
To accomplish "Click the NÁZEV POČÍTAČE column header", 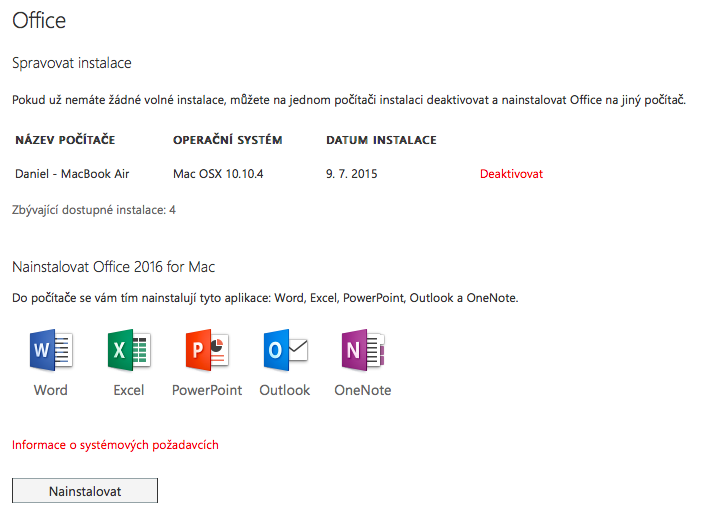I will (x=65, y=140).
